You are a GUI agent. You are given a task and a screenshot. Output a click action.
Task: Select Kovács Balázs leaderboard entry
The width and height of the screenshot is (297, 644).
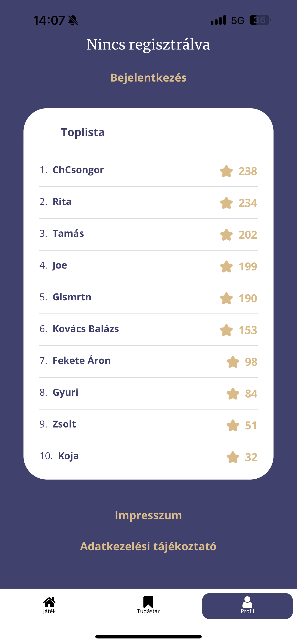coord(148,330)
